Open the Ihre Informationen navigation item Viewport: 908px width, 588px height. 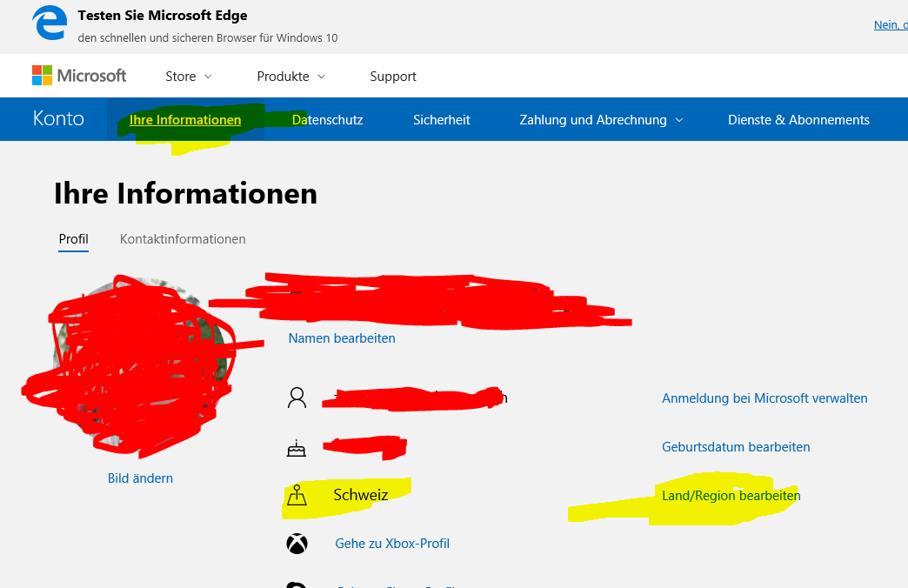[x=185, y=120]
